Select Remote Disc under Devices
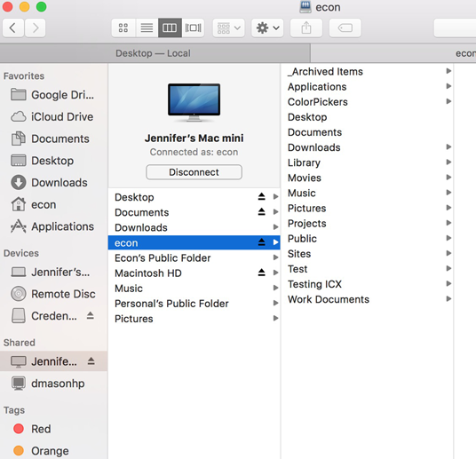 pos(53,294)
